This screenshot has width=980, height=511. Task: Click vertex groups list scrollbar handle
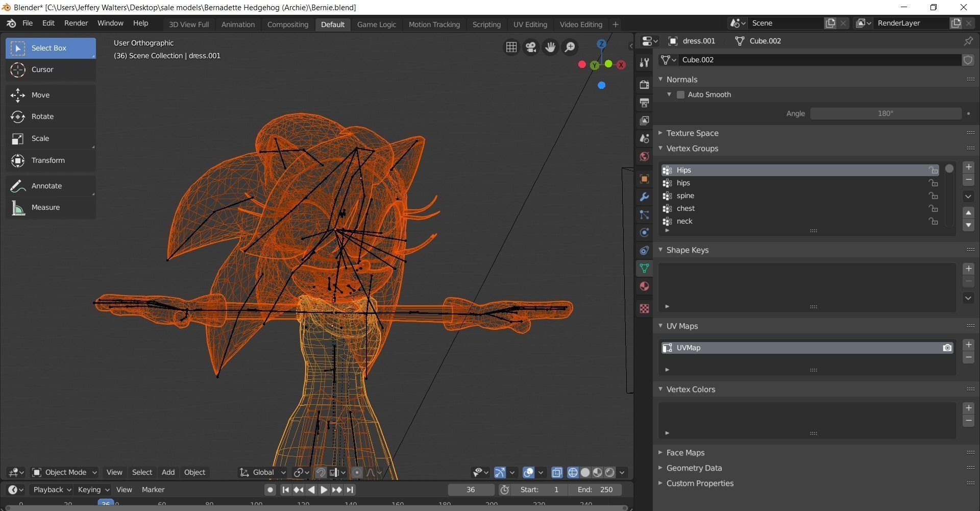pos(949,169)
